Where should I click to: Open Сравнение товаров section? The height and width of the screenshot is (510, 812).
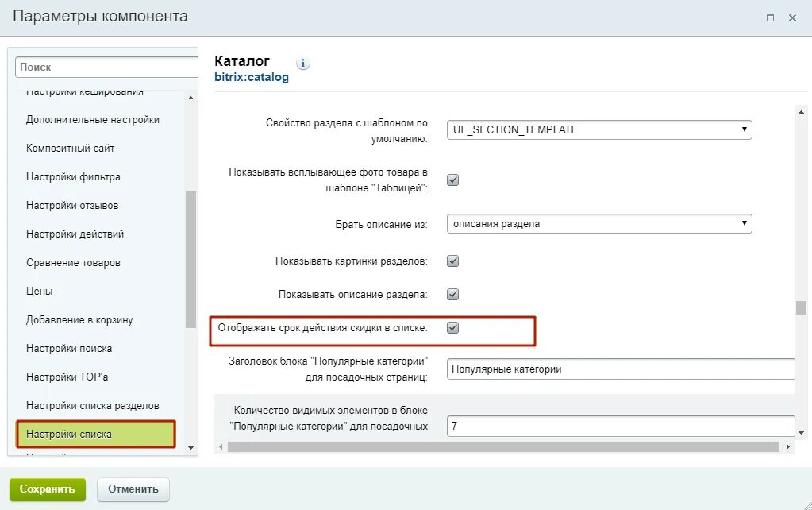pyautogui.click(x=73, y=263)
